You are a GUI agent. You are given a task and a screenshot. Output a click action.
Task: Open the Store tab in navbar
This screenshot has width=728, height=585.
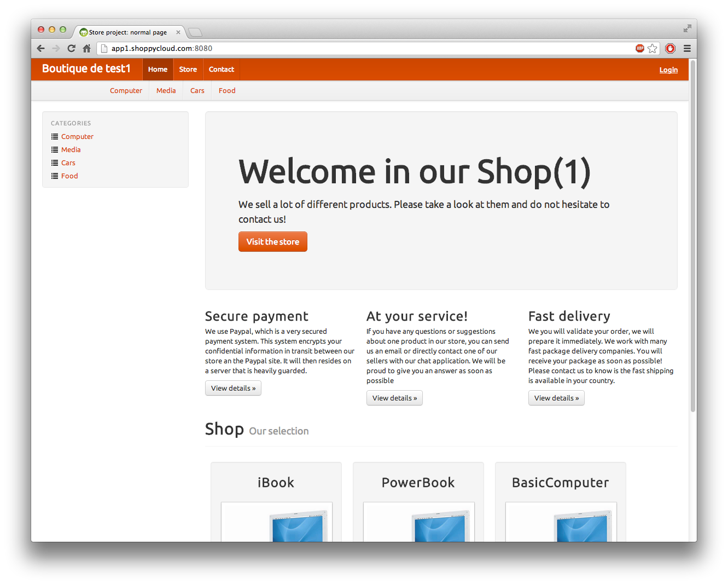tap(188, 69)
